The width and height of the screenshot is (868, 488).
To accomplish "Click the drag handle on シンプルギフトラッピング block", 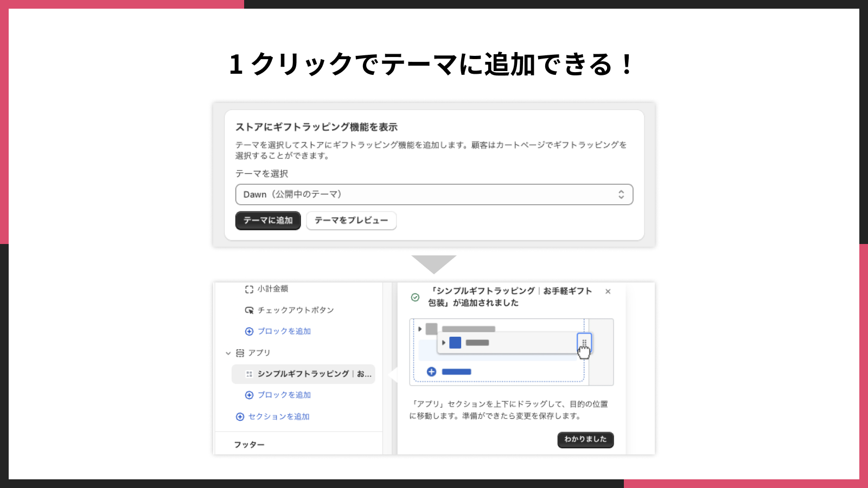I will (x=249, y=374).
